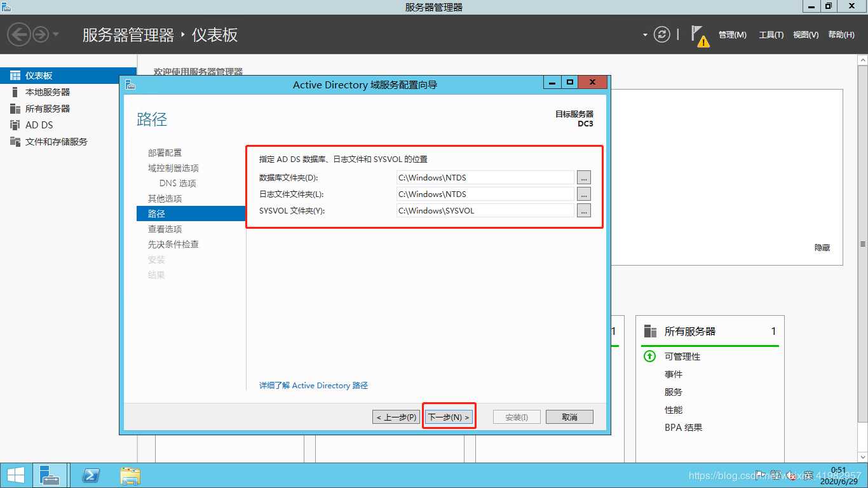This screenshot has height=488, width=868.
Task: Go to 查看选项 wizard step
Action: (x=165, y=229)
